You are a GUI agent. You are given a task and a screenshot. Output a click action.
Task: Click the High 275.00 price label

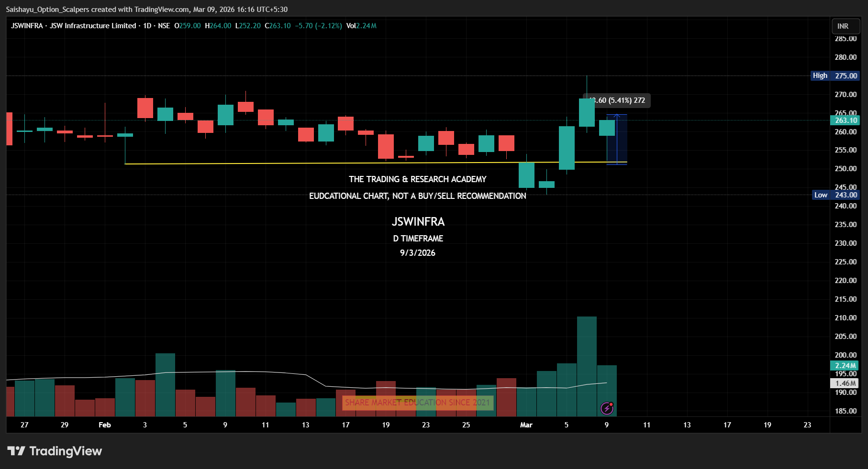click(835, 76)
